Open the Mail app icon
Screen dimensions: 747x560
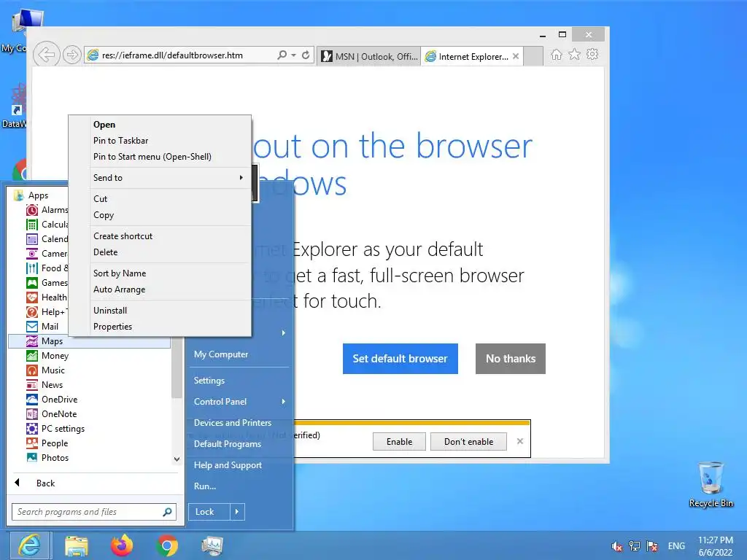coord(32,327)
